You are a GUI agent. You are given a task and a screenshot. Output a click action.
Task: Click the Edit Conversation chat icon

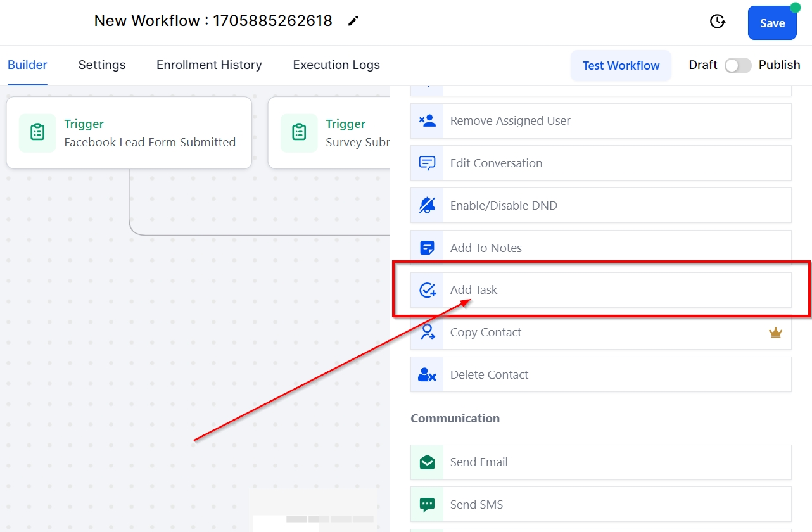[x=428, y=163]
